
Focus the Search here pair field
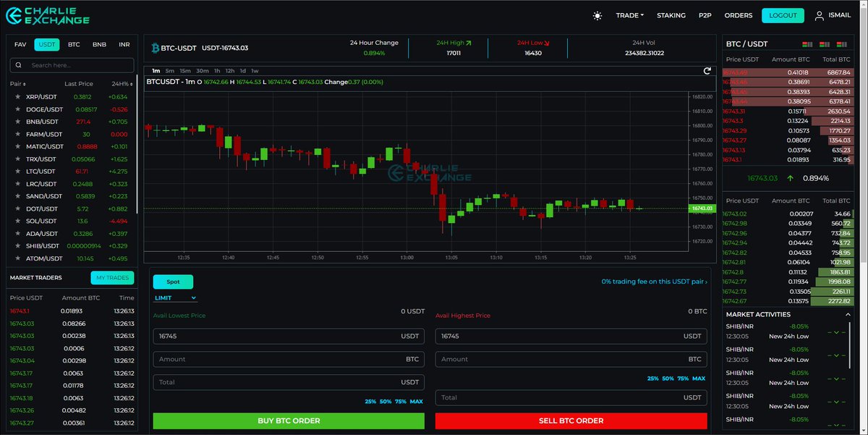pyautogui.click(x=72, y=65)
